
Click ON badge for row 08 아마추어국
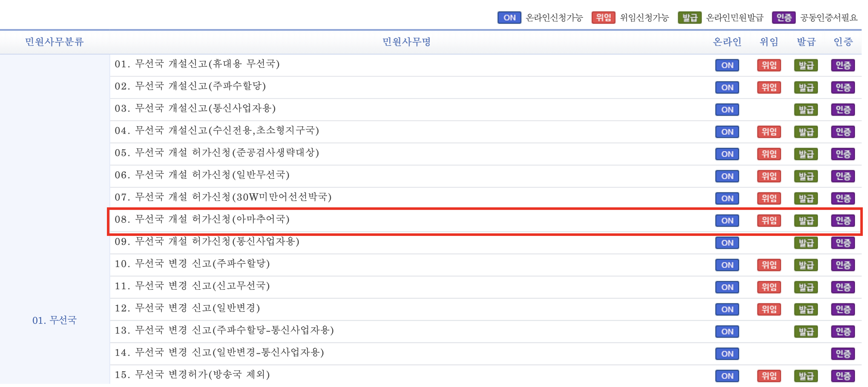727,221
